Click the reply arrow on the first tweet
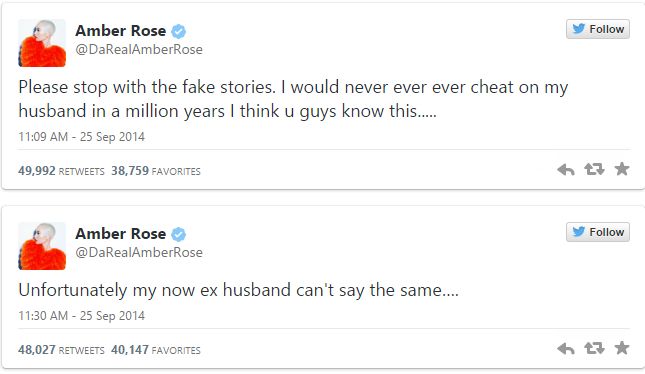 pos(566,170)
